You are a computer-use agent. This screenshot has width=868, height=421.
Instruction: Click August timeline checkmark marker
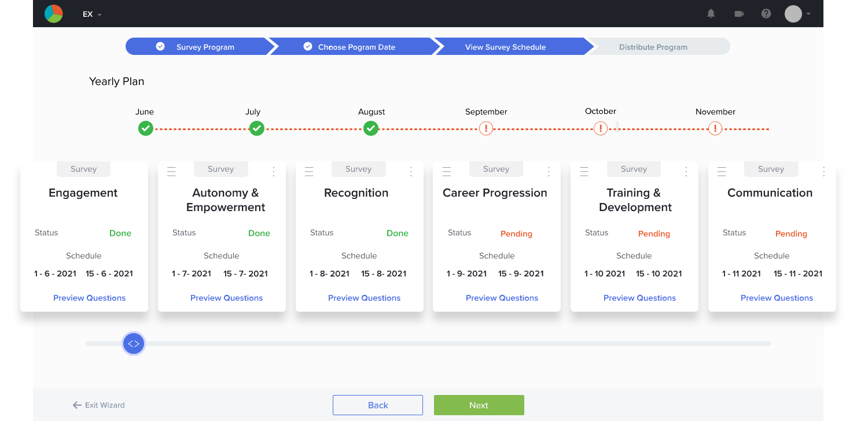pyautogui.click(x=371, y=128)
